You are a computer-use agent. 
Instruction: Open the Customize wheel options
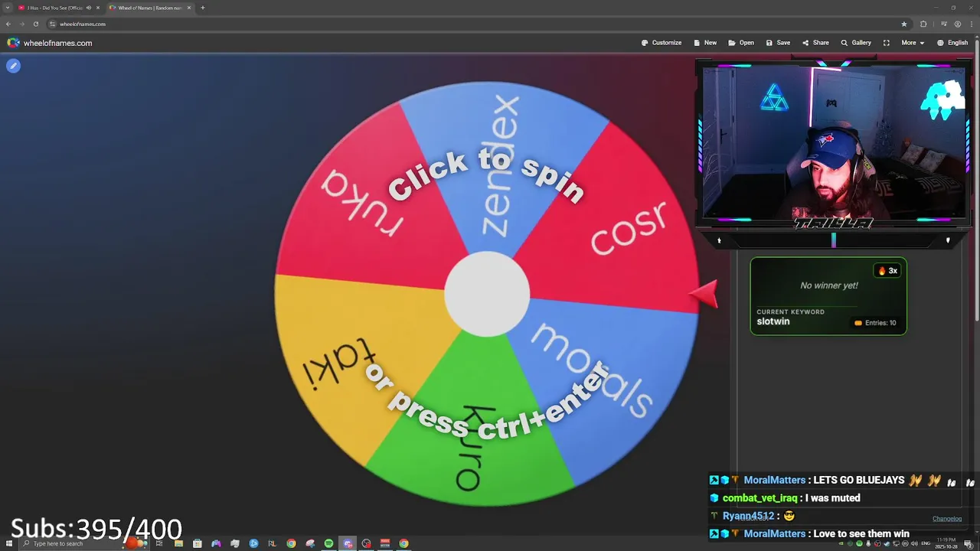coord(661,43)
